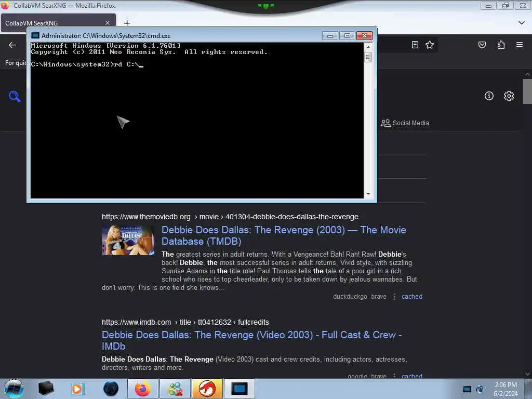Open the reader view icon in Firefox
The height and width of the screenshot is (399, 532).
pyautogui.click(x=415, y=45)
